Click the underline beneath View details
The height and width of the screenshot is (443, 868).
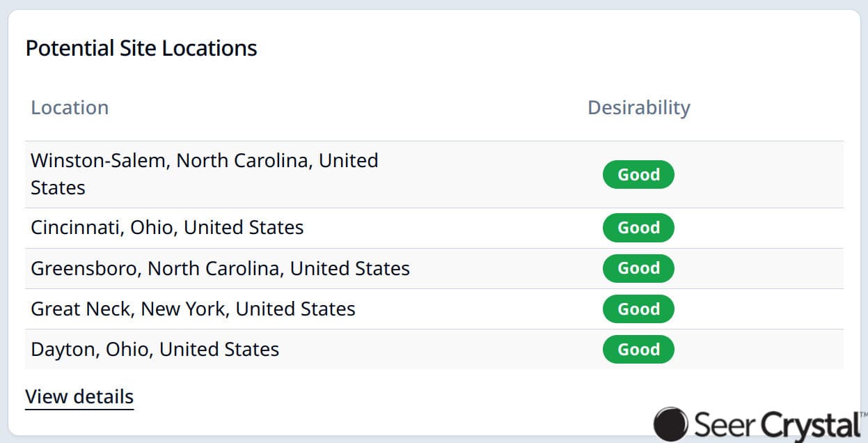79,407
